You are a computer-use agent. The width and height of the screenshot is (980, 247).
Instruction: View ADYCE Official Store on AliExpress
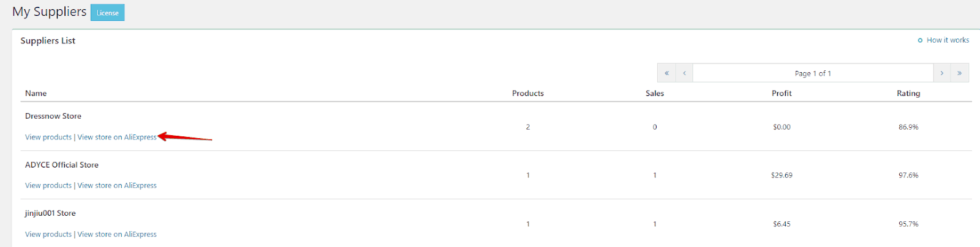(x=117, y=185)
